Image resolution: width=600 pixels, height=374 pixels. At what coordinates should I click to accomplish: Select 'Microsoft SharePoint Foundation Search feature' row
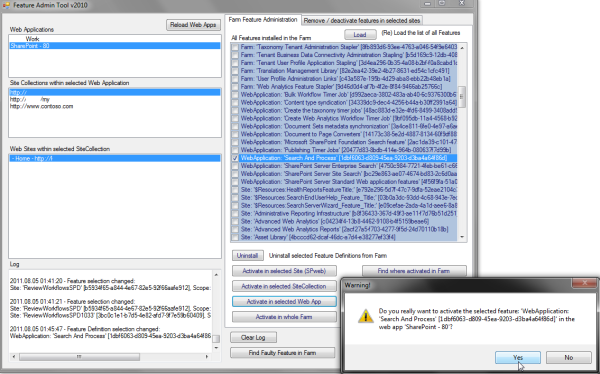pos(348,142)
